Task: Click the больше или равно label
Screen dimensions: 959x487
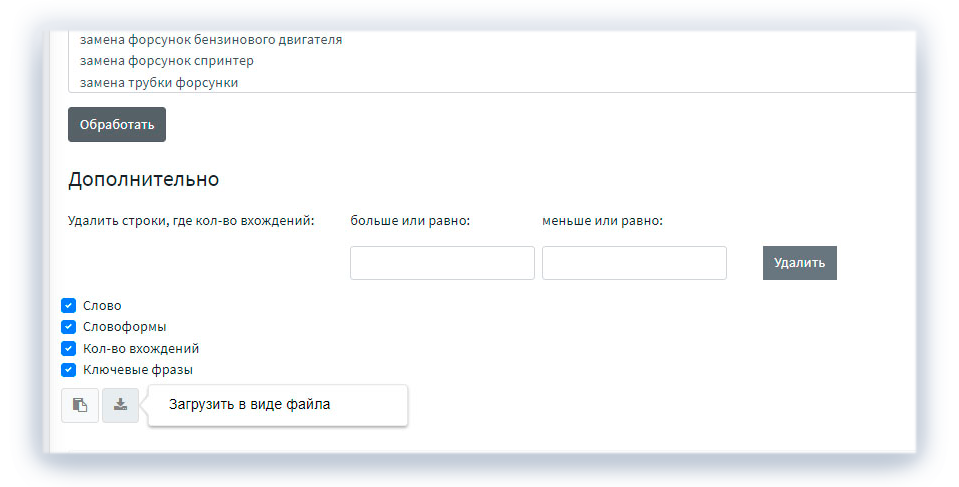Action: (x=410, y=220)
